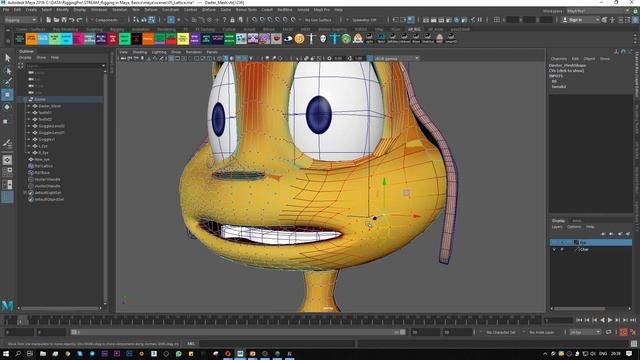Toggle Snap to Curves magnet
This screenshot has height=360, width=640.
click(262, 20)
